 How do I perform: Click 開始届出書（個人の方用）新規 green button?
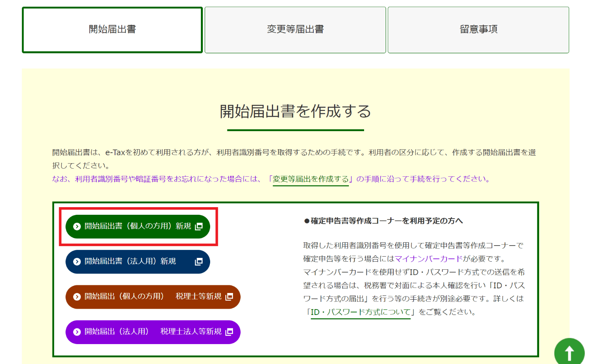click(138, 226)
